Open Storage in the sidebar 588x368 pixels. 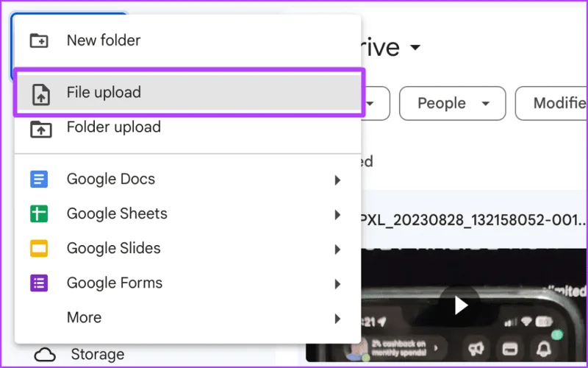click(x=98, y=354)
